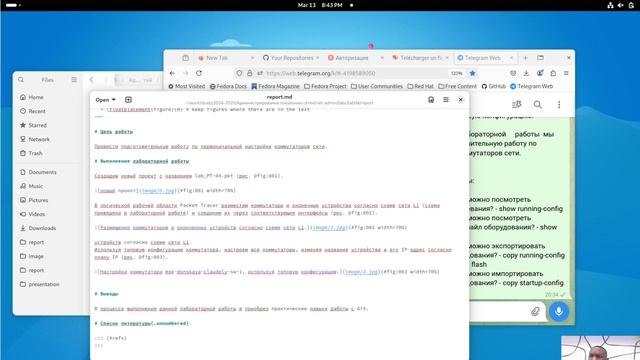Go forward in Files window
This screenshot has width=640, height=360.
(105, 80)
